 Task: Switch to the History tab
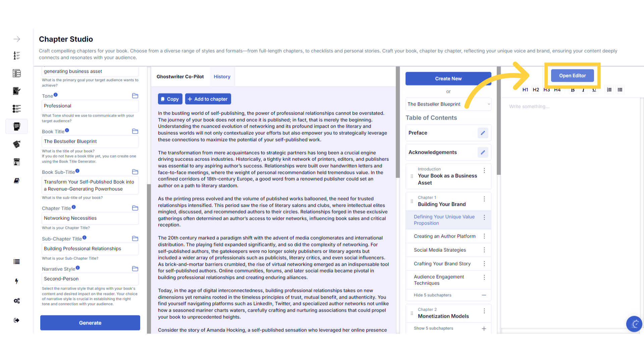click(222, 77)
